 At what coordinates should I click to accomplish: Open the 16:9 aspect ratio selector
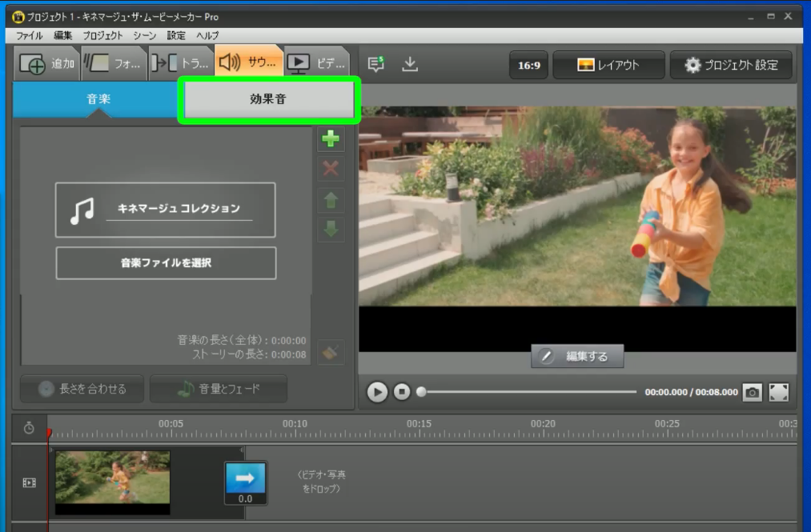point(528,66)
